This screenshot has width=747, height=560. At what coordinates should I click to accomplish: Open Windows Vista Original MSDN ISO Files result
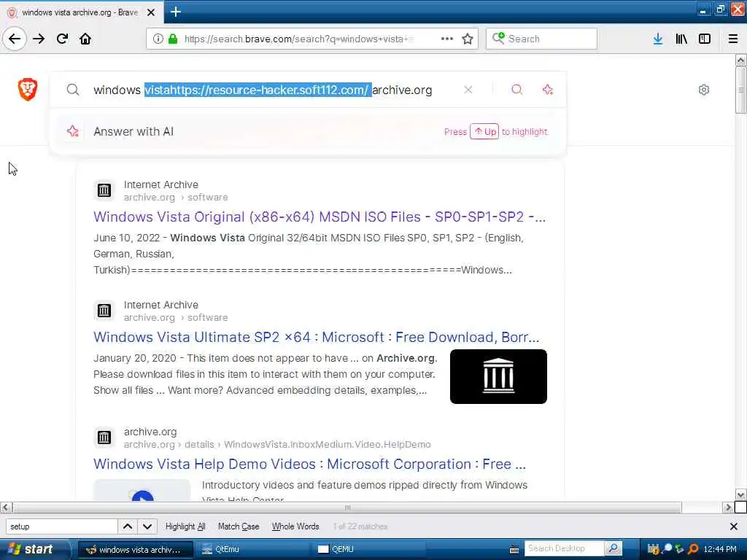point(320,217)
